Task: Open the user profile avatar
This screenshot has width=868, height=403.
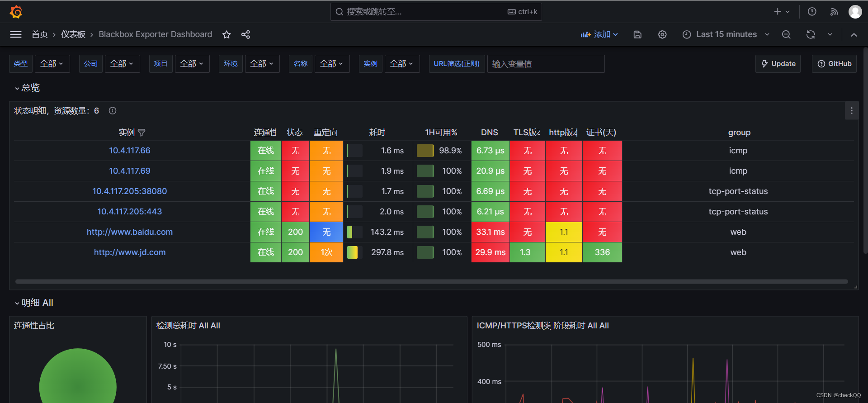Action: (855, 12)
